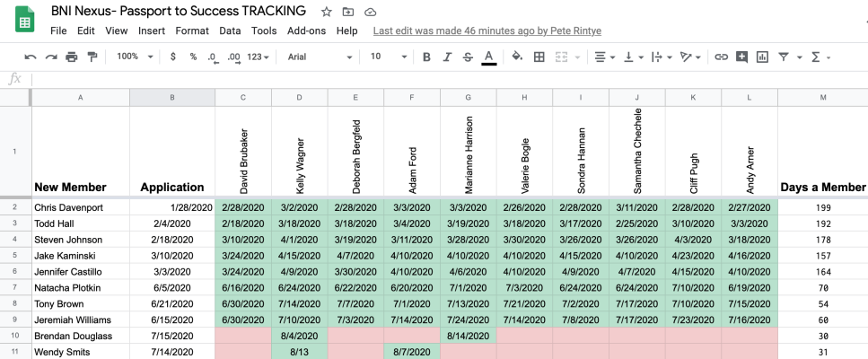Select the New Member header cell
The image size is (868, 359).
click(x=81, y=151)
